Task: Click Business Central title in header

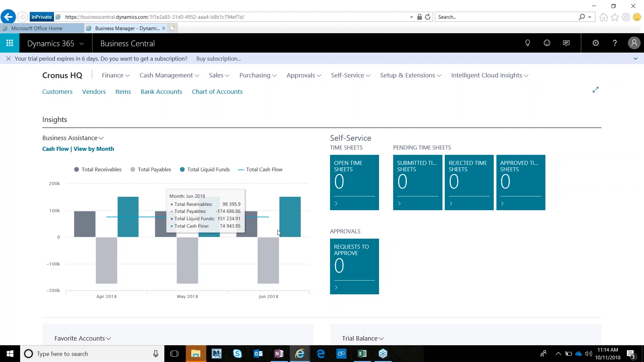Action: pyautogui.click(x=127, y=44)
